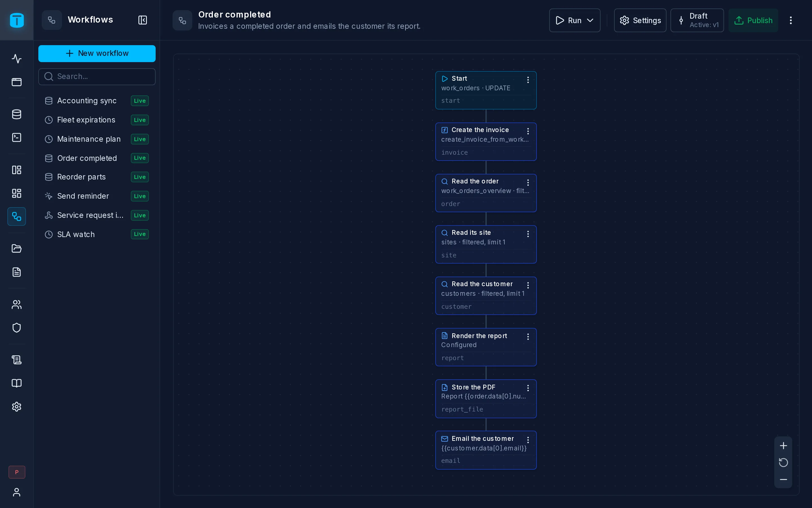The height and width of the screenshot is (508, 812).
Task: Select the Maintenance plan workflow
Action: tap(97, 139)
